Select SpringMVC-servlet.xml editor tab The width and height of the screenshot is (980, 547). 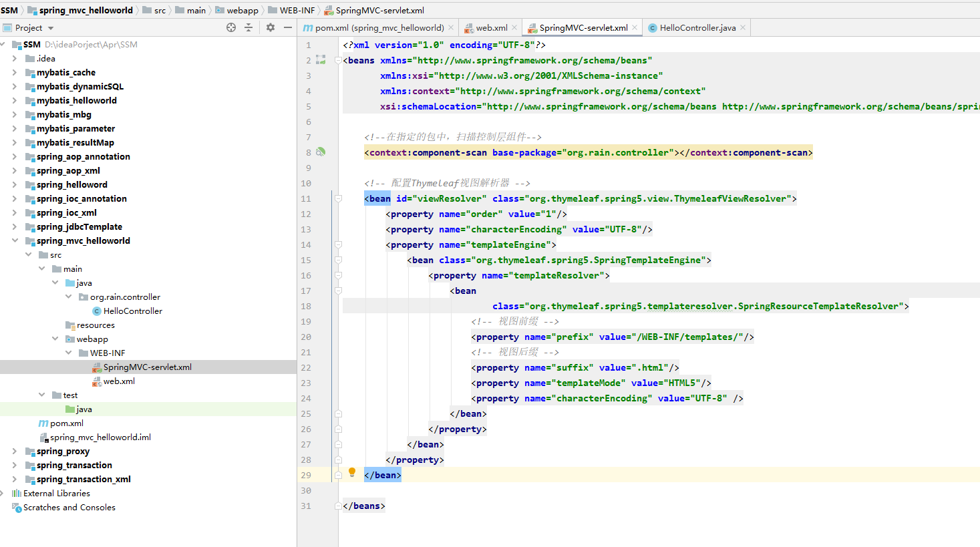point(583,27)
